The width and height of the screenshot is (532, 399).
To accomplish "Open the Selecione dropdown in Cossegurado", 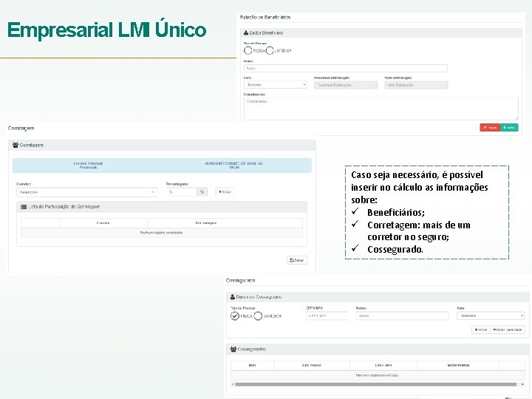I will pos(491,316).
